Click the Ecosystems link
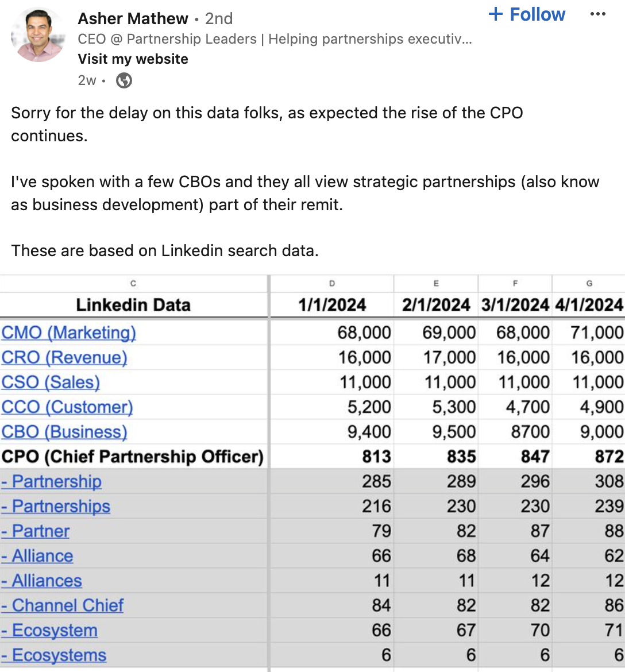625x672 pixels. coord(53,655)
